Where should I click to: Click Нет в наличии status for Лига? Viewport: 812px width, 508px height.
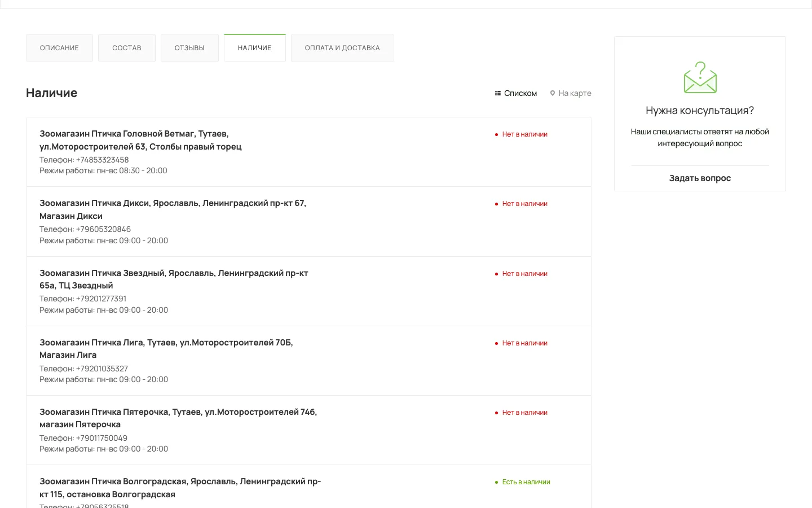coord(521,343)
